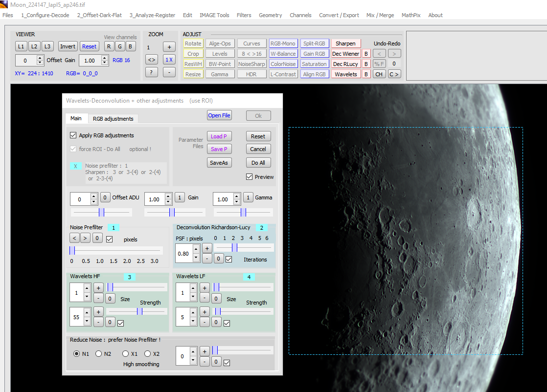Screen dimensions: 547x392
Task: Uncheck the Preview checkbox
Action: coord(250,177)
